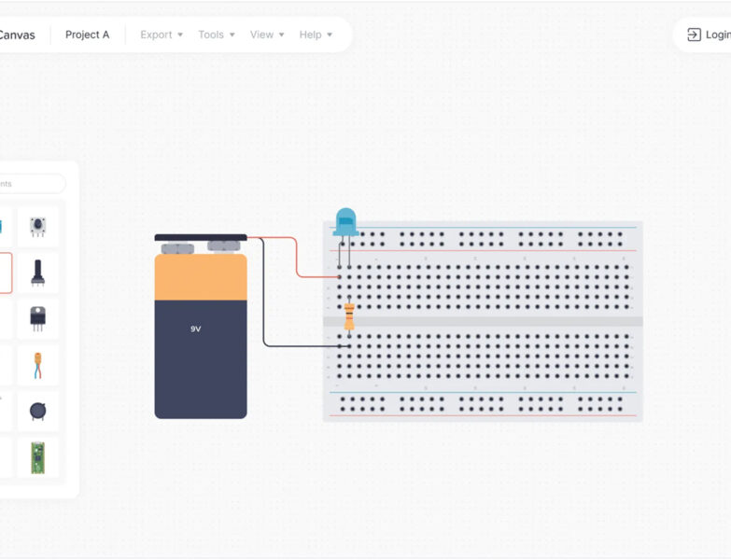
Task: Expand the Tools dropdown menu
Action: click(217, 35)
